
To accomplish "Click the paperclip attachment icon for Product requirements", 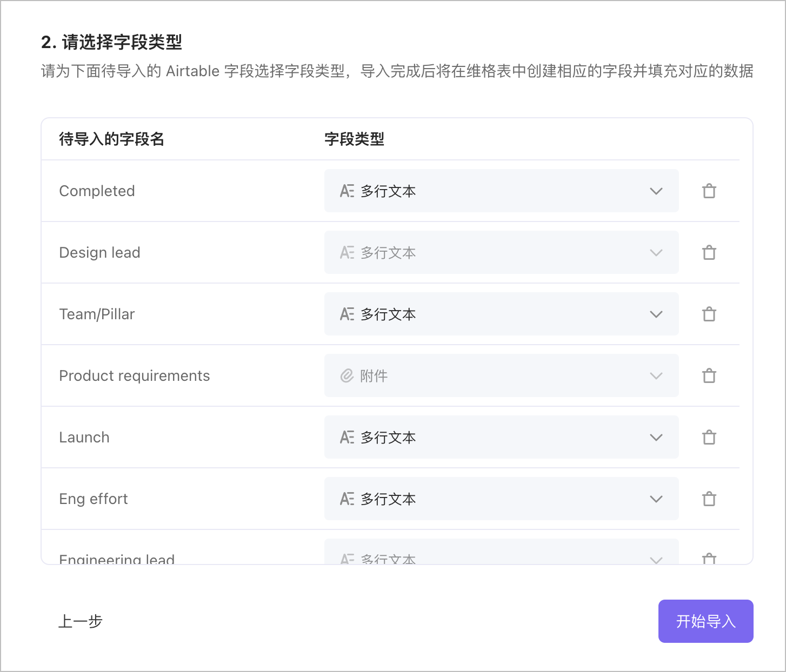I will [347, 375].
